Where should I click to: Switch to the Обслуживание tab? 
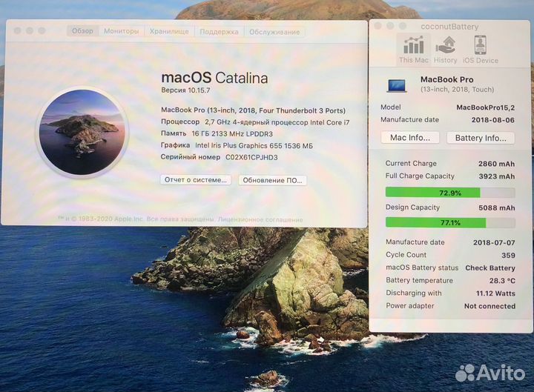274,32
